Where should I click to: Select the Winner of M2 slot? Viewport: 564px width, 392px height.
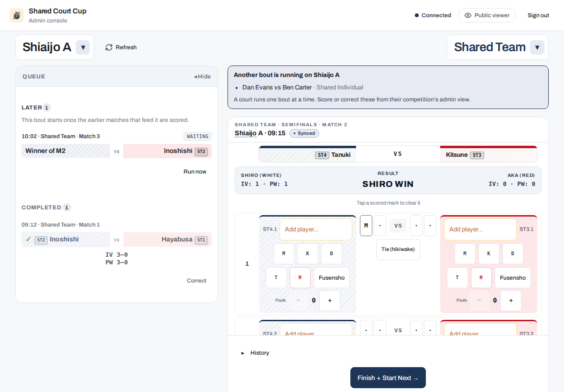pyautogui.click(x=65, y=151)
